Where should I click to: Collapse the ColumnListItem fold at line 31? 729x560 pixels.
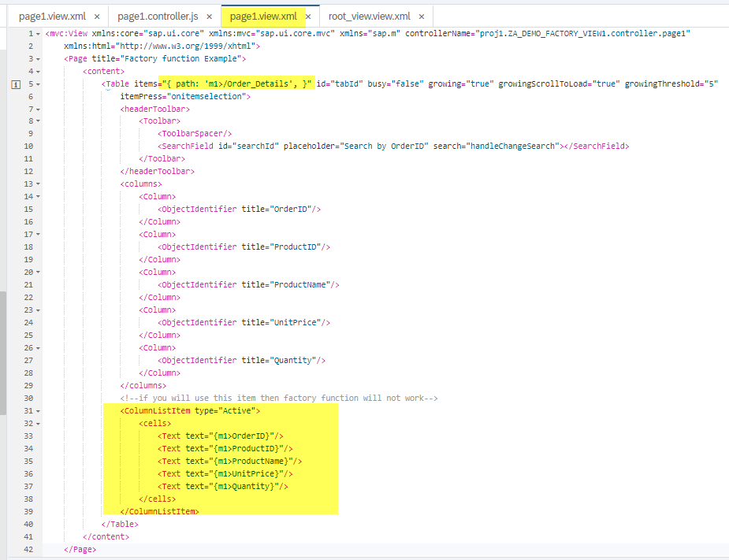[38, 411]
